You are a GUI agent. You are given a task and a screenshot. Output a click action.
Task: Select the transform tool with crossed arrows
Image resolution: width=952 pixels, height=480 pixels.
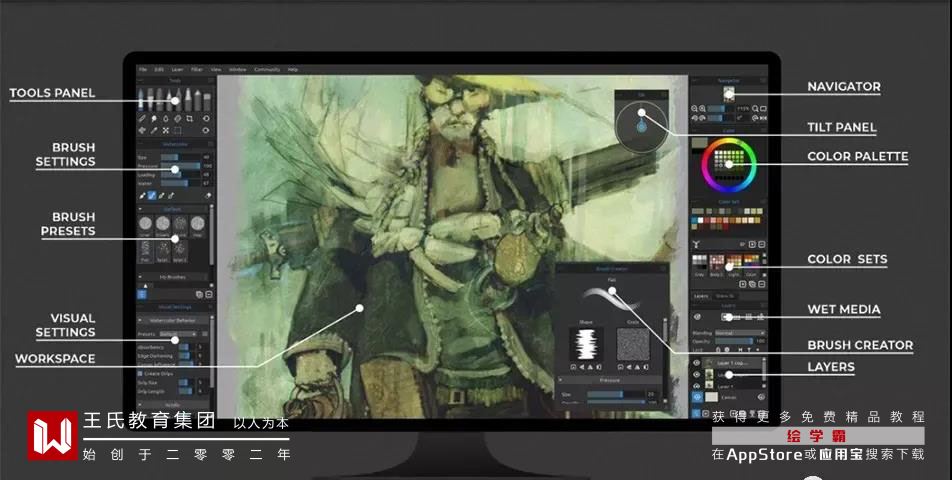[x=165, y=130]
